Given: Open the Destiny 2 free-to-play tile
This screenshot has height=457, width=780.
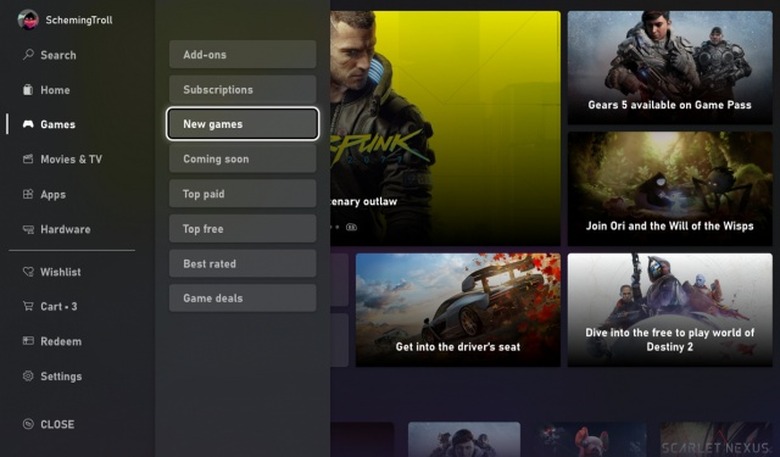Looking at the screenshot, I should pos(669,310).
